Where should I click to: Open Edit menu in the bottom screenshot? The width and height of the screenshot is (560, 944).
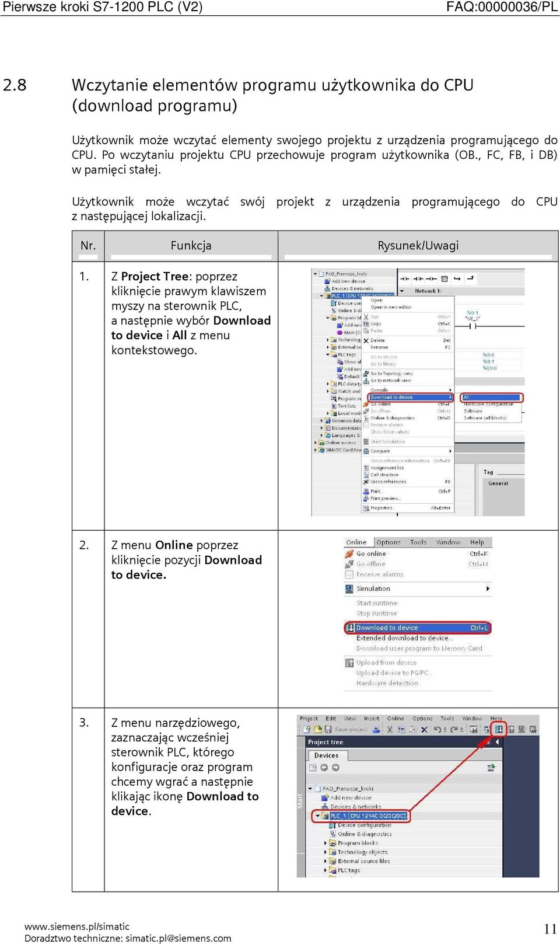tap(331, 719)
